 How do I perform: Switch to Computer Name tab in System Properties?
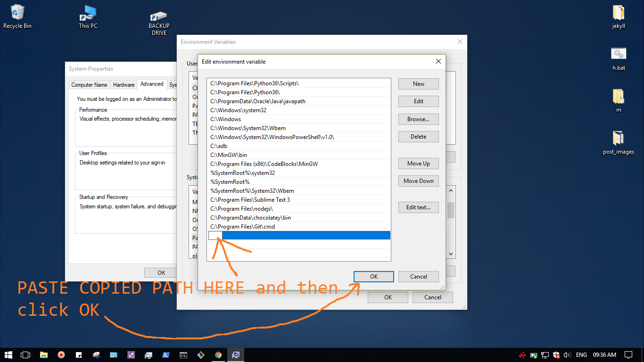tap(89, 85)
